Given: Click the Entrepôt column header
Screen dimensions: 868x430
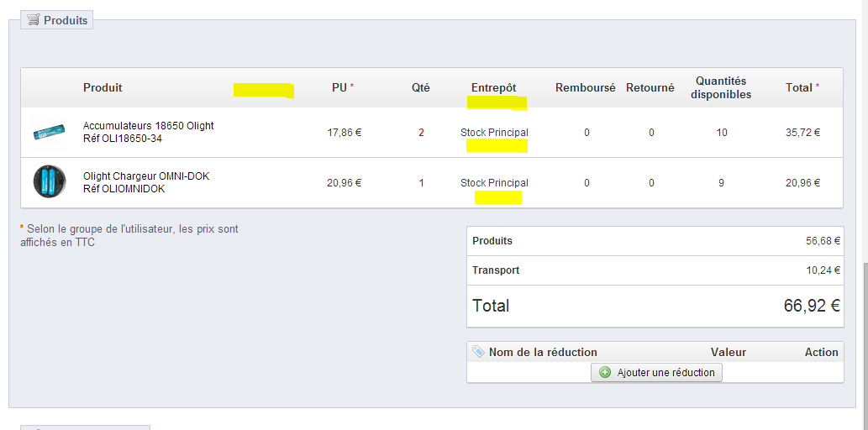Looking at the screenshot, I should click(x=494, y=87).
